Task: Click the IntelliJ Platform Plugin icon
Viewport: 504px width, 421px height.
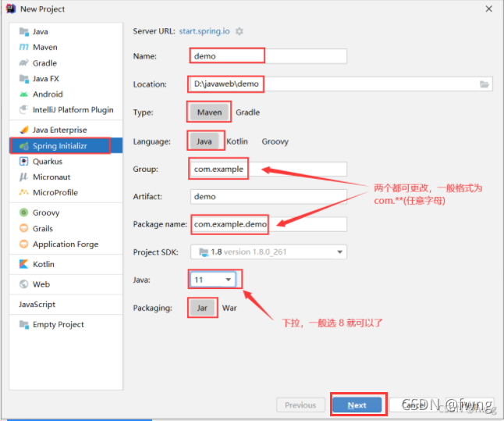Action: click(x=23, y=110)
